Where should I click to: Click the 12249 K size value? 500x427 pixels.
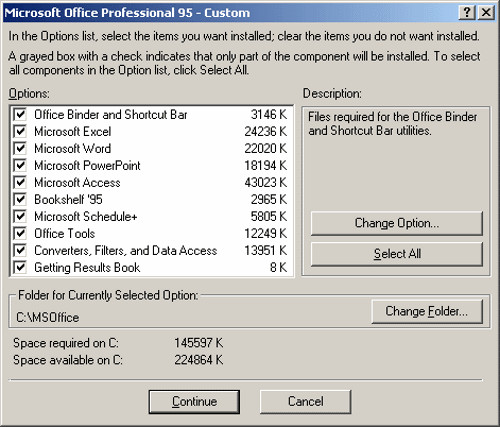(x=266, y=234)
